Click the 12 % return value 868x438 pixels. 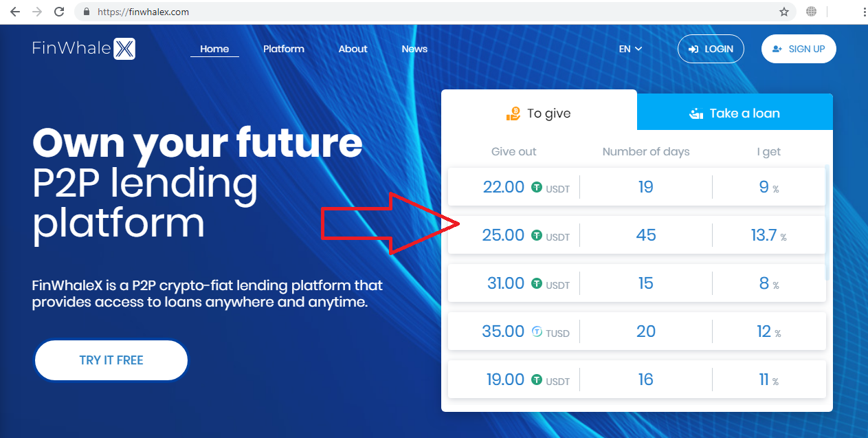pos(768,331)
